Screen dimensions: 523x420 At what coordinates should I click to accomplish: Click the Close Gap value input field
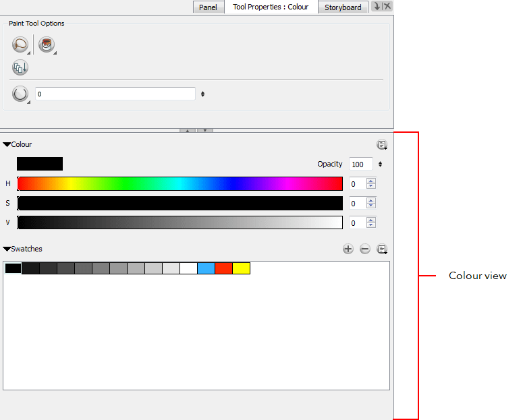coord(115,94)
